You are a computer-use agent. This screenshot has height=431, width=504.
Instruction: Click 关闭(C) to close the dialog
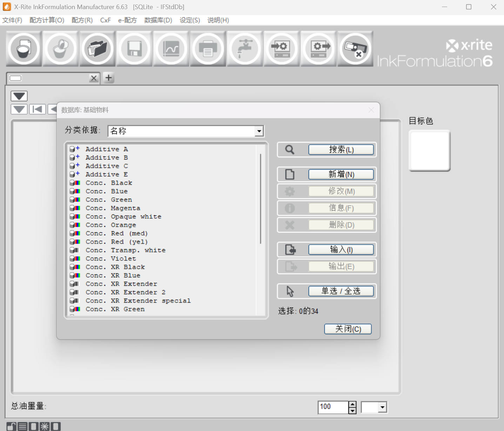pyautogui.click(x=348, y=329)
